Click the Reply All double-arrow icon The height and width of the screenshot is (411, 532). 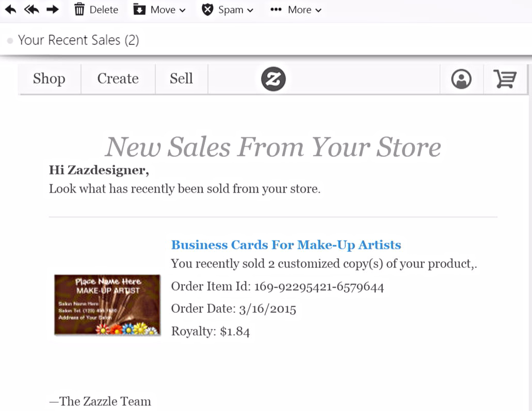tap(31, 9)
